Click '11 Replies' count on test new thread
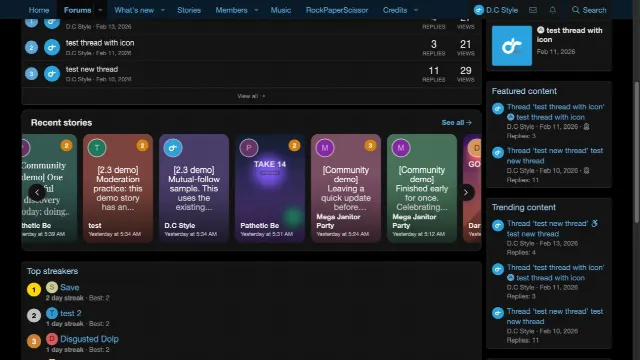Image resolution: width=640 pixels, height=360 pixels. tap(433, 74)
